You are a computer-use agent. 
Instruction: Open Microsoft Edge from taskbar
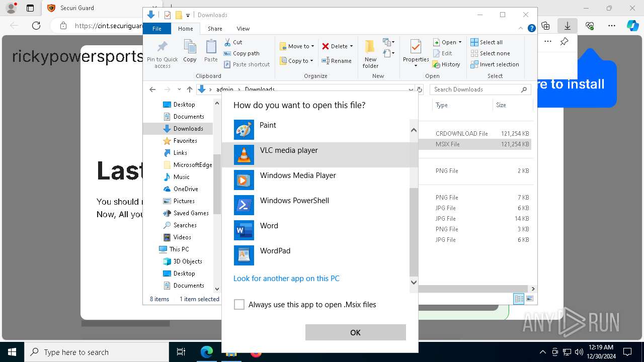click(x=207, y=352)
